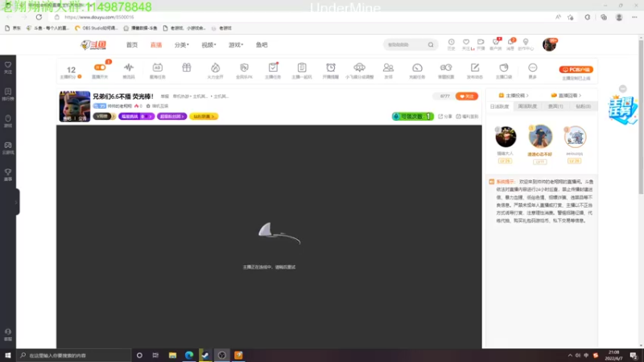The height and width of the screenshot is (362, 644).
Task: Open Steam from the Windows taskbar
Action: 205,355
